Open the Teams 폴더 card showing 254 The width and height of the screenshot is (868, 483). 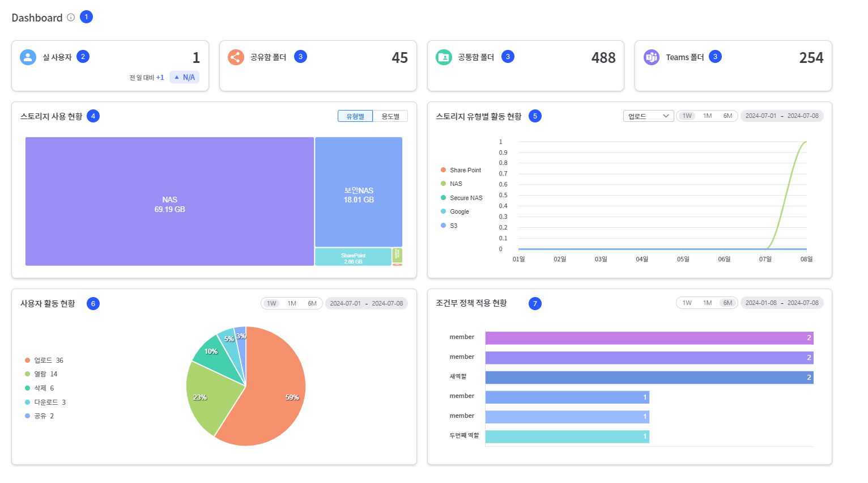tap(733, 66)
